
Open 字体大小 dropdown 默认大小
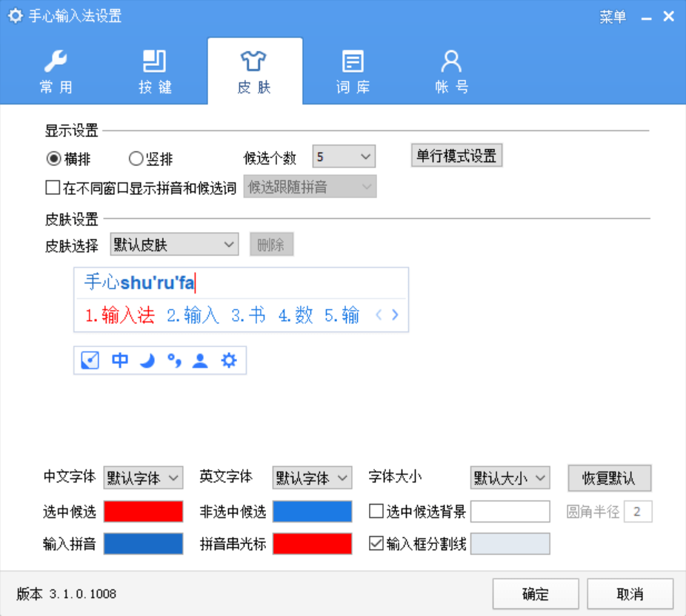coord(510,477)
